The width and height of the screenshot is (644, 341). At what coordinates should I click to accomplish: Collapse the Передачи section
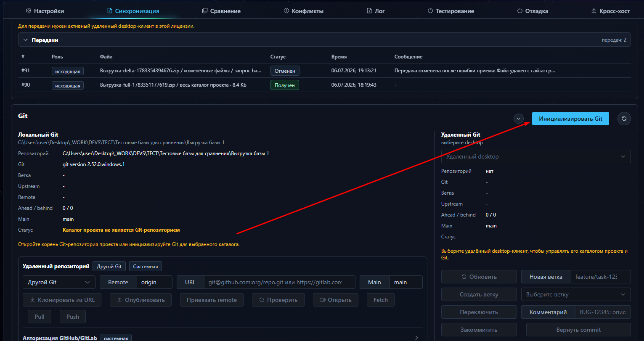[26, 40]
